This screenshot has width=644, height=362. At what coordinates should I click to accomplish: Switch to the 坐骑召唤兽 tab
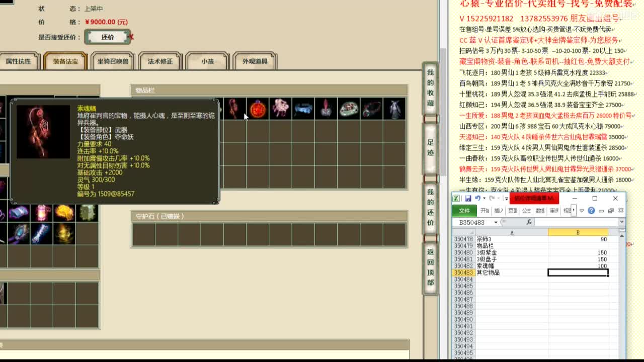[113, 61]
